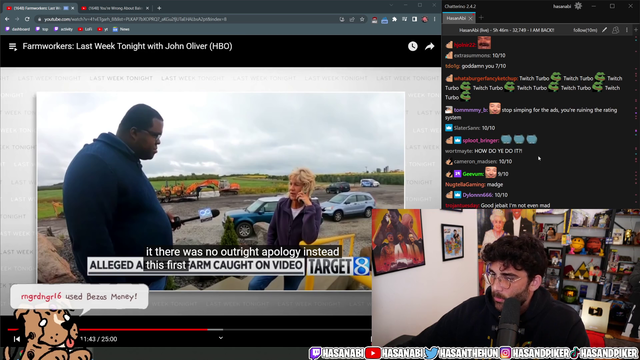The image size is (640, 360).
Task: Click username SlaterSann in chat
Action: tap(466, 128)
